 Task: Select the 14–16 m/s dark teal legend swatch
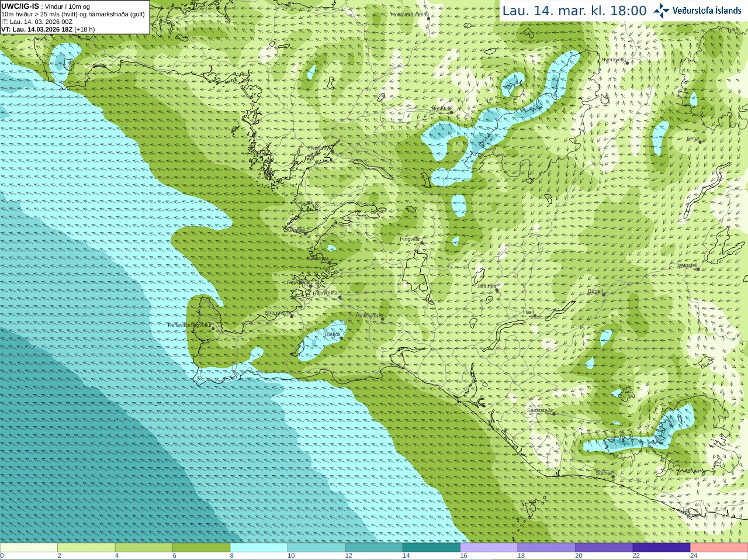tap(432, 548)
